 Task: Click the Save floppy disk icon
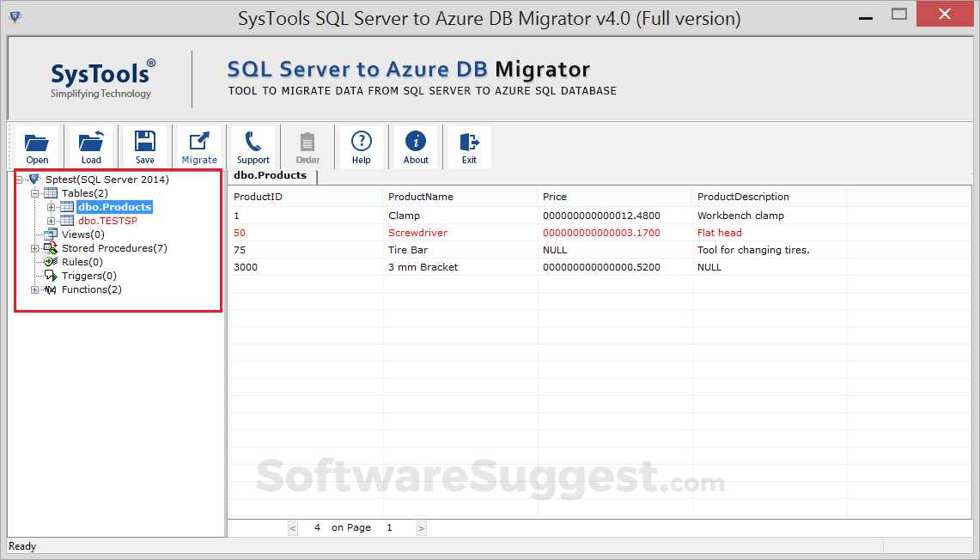click(x=145, y=145)
